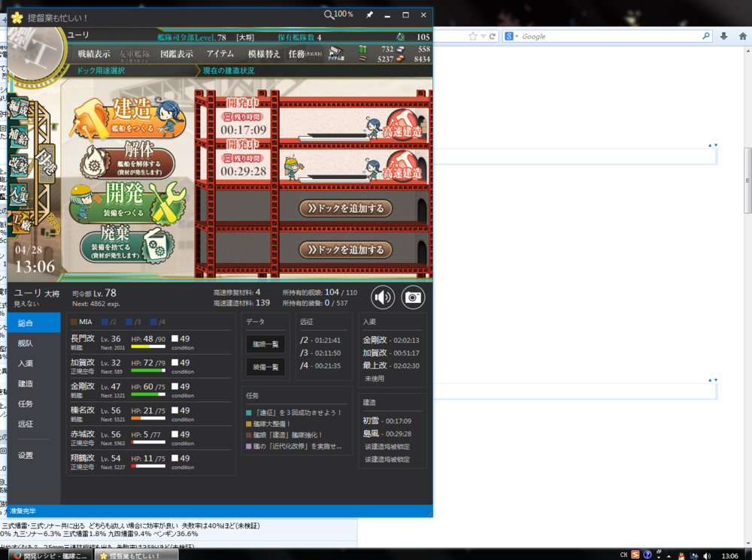Image resolution: width=752 pixels, height=560 pixels.
Task: Use 高速建造 on the 00:17:09 dock
Action: (402, 124)
